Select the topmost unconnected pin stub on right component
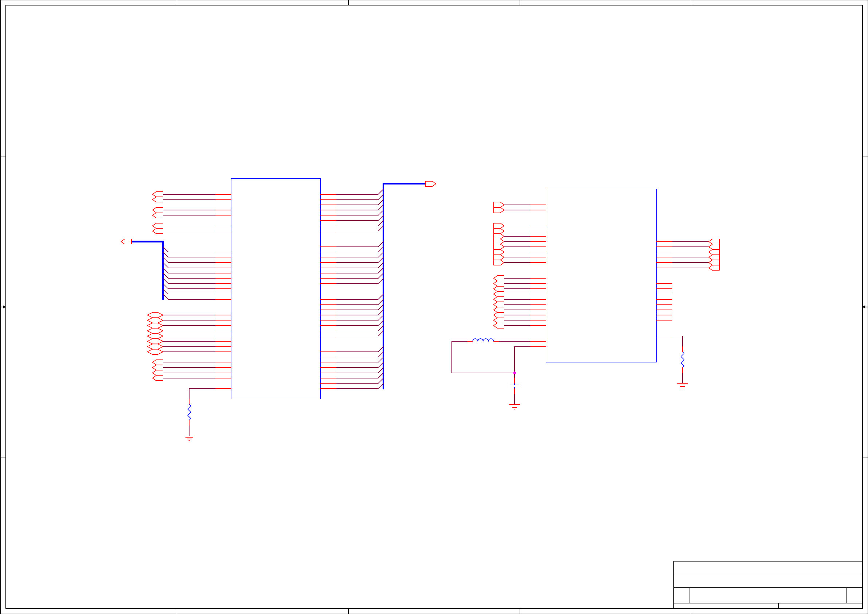Viewport: 868px width, 614px height. [x=664, y=283]
